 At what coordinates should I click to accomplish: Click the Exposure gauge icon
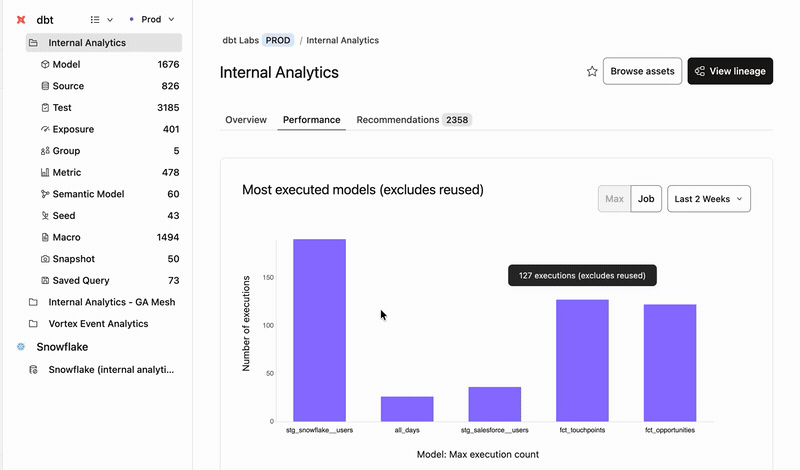45,129
